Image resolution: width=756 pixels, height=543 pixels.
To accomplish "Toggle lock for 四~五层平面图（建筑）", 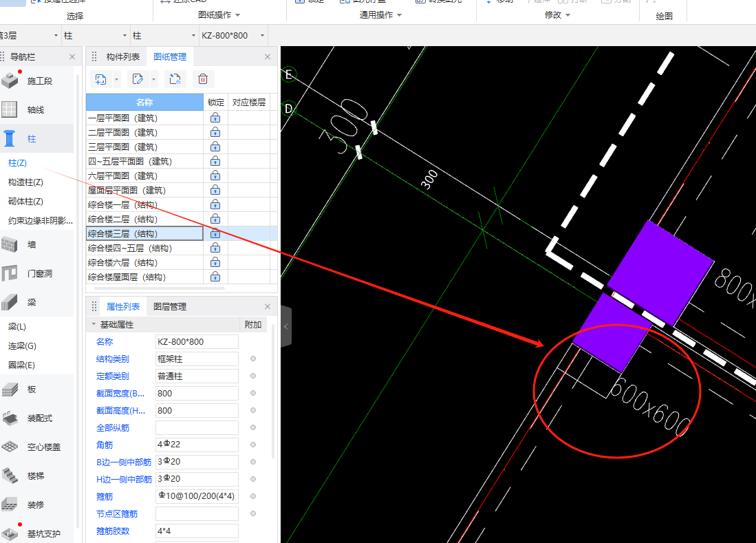I will tap(215, 161).
